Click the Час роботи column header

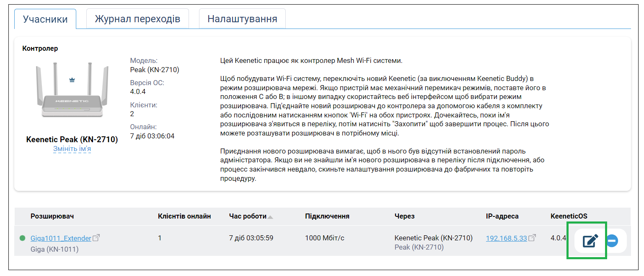coord(248,216)
